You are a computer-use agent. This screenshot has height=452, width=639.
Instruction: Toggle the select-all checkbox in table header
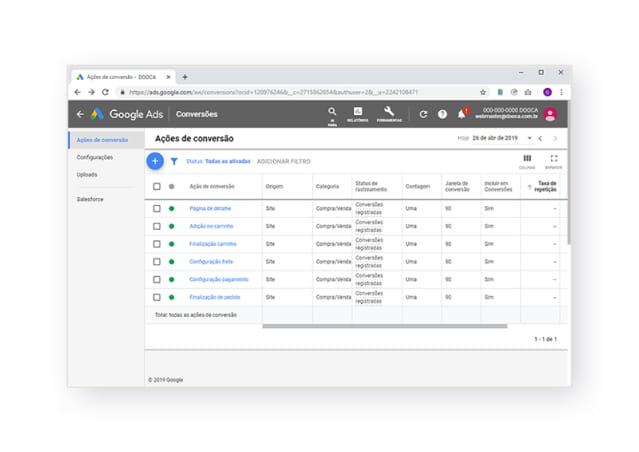156,186
